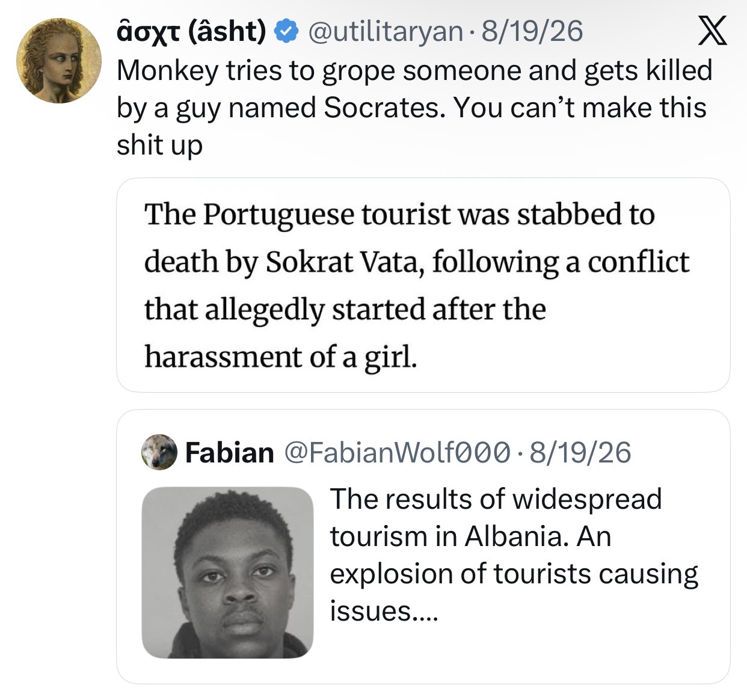The image size is (747, 700).
Task: Enlarge the grayscale portrait photo thumbnail
Action: click(x=227, y=573)
